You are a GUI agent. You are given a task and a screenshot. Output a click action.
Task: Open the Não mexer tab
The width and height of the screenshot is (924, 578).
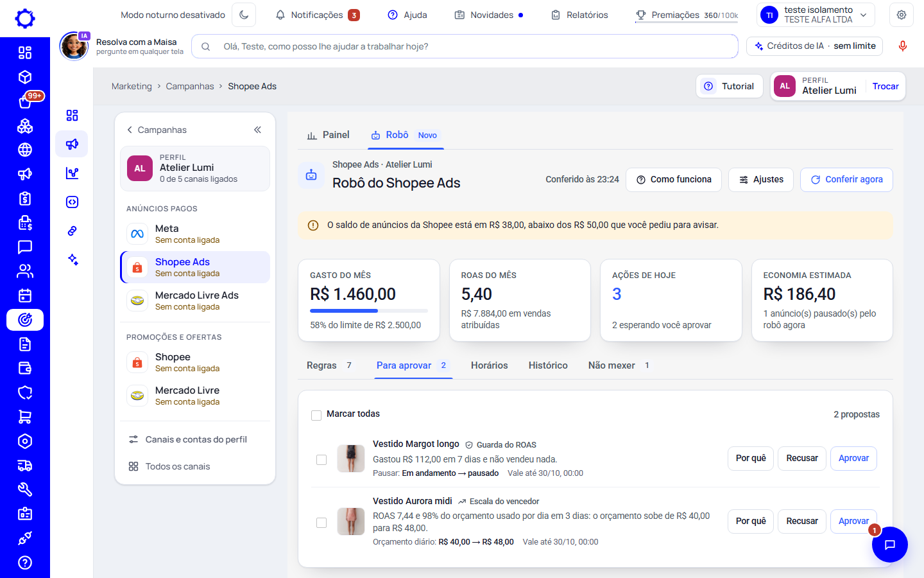pos(619,365)
